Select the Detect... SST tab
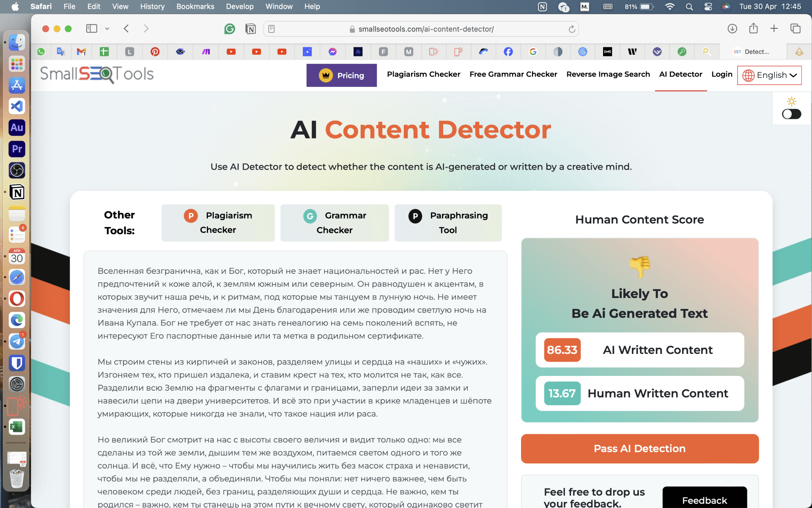Viewport: 812px width, 508px height. 753,52
